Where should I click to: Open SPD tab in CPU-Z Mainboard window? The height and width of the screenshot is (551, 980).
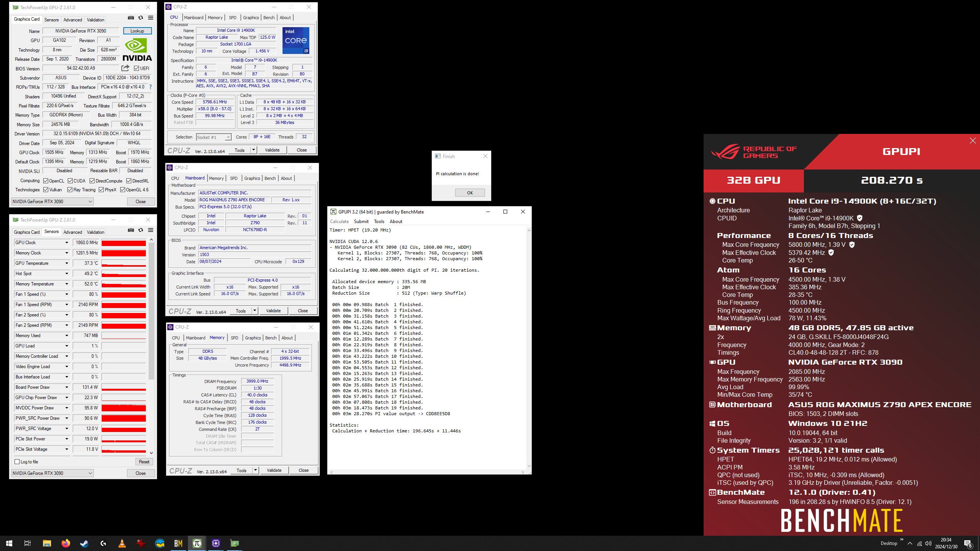pos(234,178)
